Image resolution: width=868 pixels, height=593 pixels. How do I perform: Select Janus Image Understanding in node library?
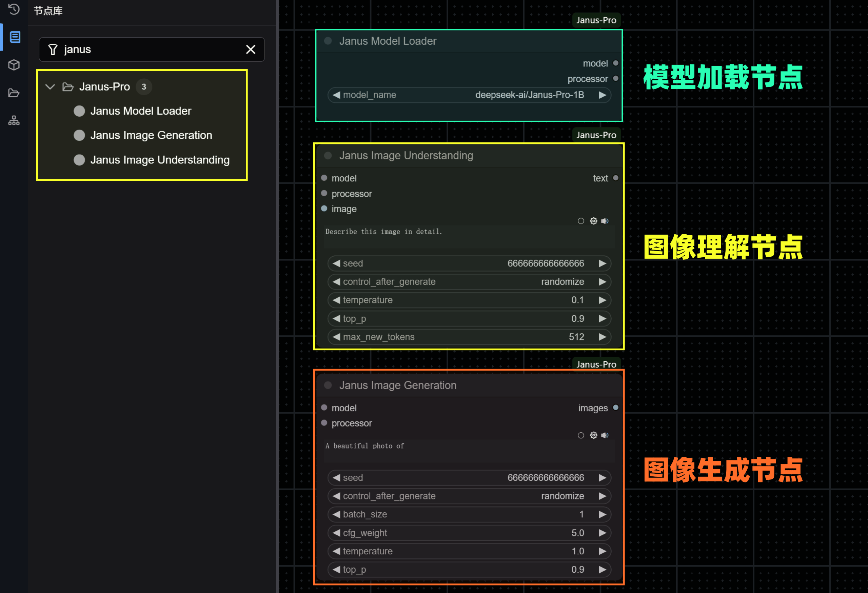[160, 160]
